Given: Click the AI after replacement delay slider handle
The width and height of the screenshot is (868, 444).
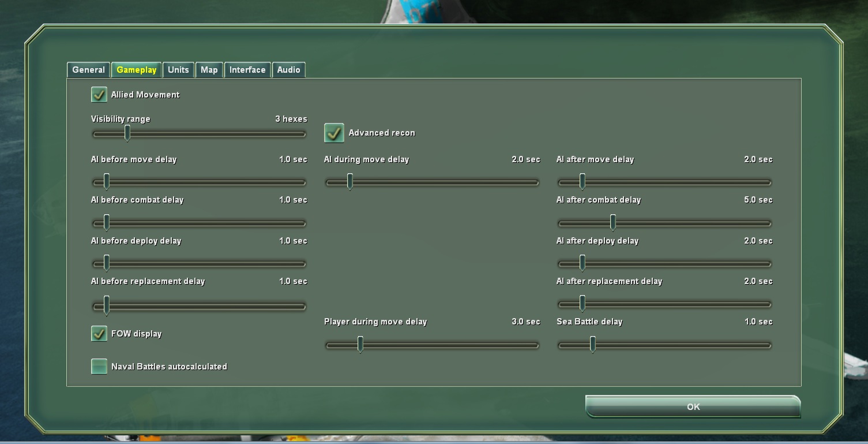Looking at the screenshot, I should tap(583, 303).
